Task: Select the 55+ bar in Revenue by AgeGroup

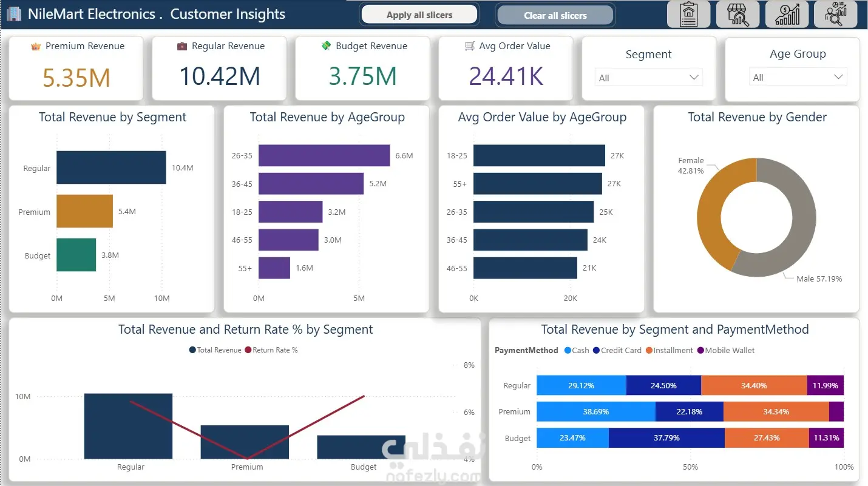Action: coord(274,268)
